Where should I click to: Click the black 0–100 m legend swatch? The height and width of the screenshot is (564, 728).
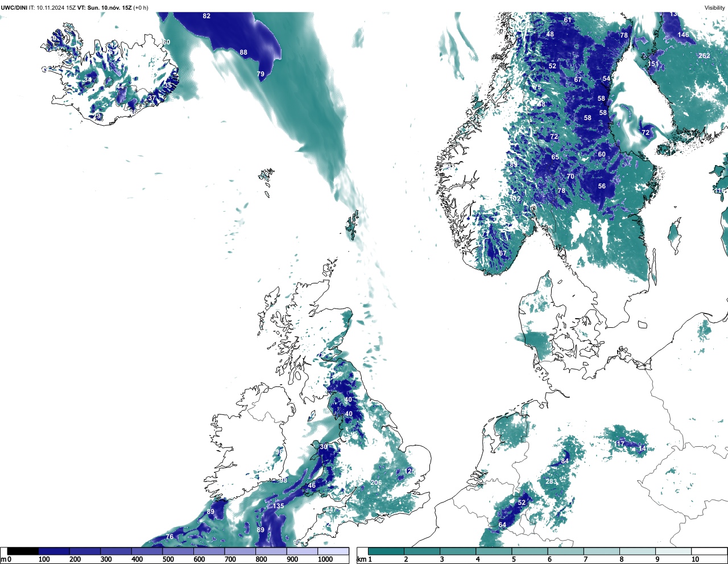[x=23, y=551]
